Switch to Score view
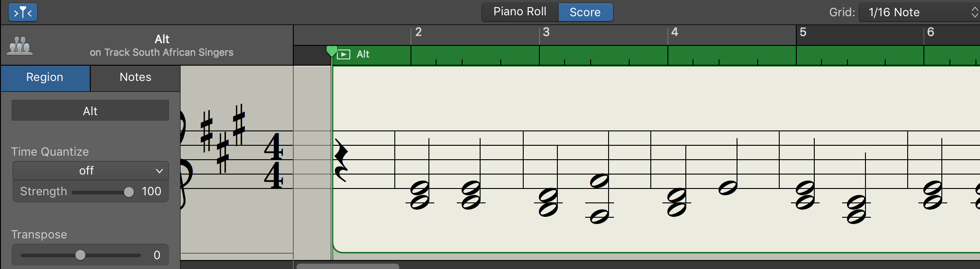This screenshot has height=269, width=980. point(585,12)
